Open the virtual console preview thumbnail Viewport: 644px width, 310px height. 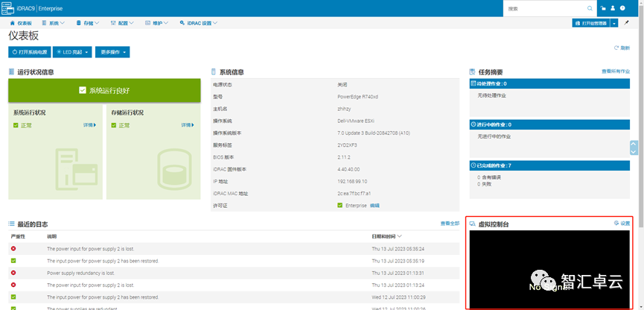click(x=549, y=269)
